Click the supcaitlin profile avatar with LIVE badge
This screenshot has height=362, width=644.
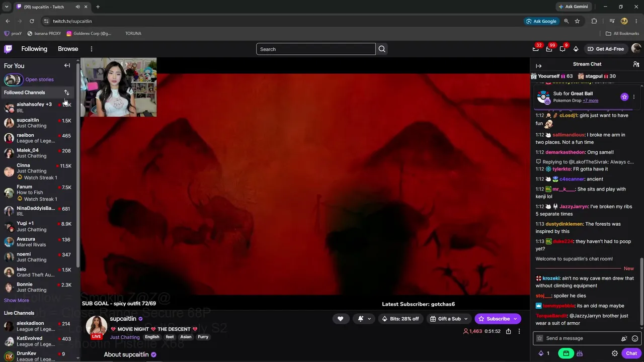[96, 327]
